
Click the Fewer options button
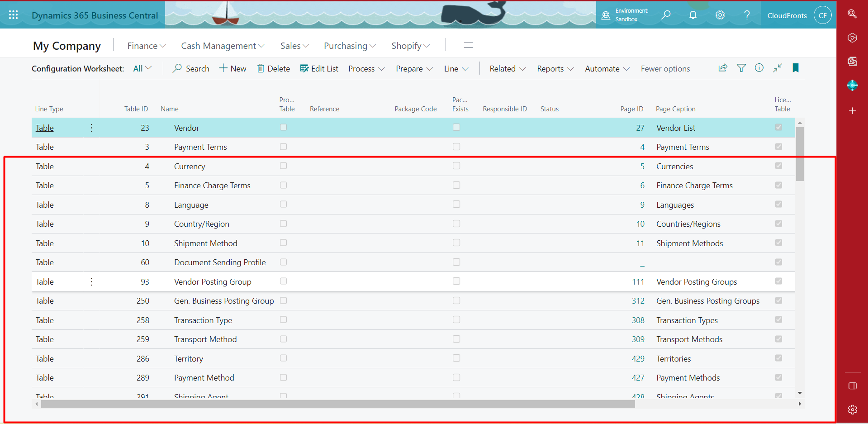point(665,69)
